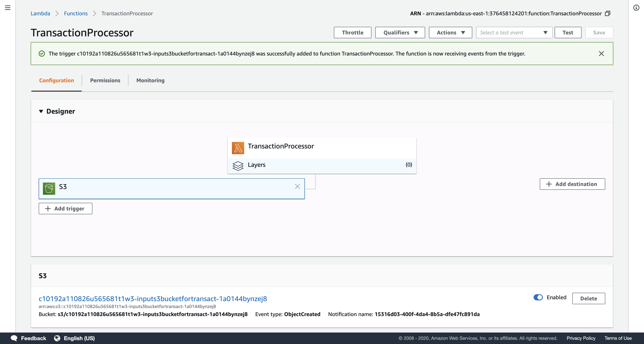Click the Feedback speech bubble icon
The width and height of the screenshot is (644, 344).
click(14, 338)
